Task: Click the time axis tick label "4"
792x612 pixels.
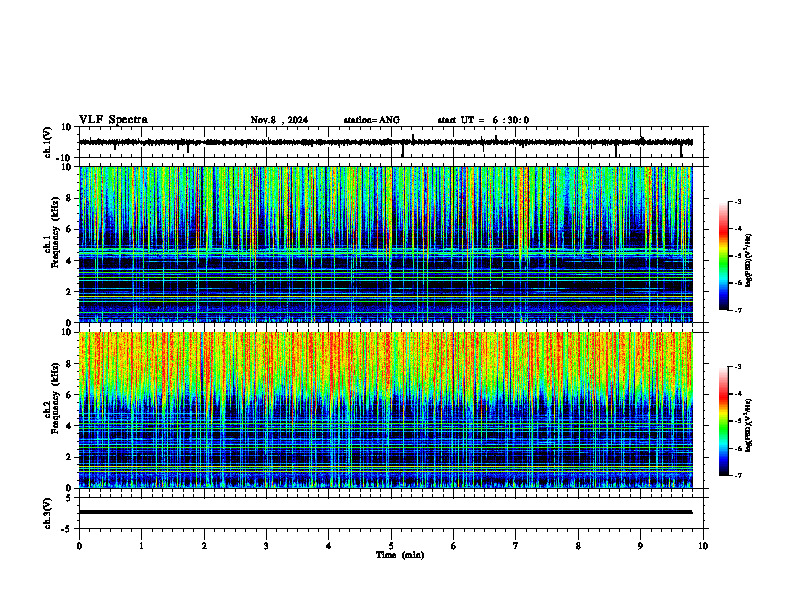Action: coord(329,546)
